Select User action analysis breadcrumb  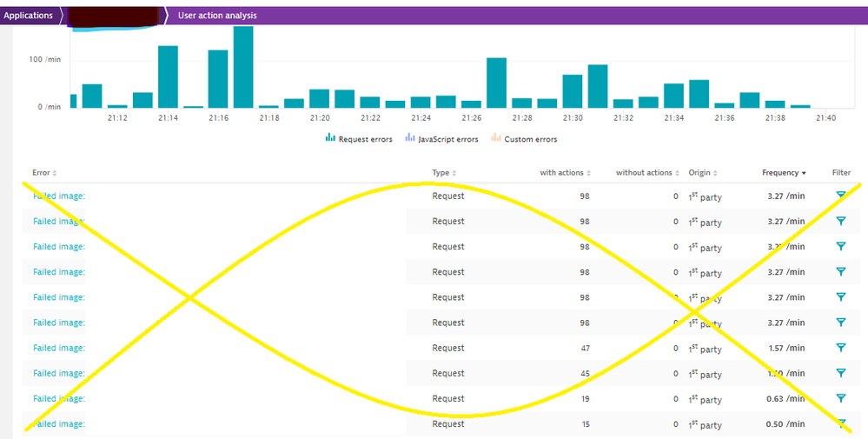(217, 16)
